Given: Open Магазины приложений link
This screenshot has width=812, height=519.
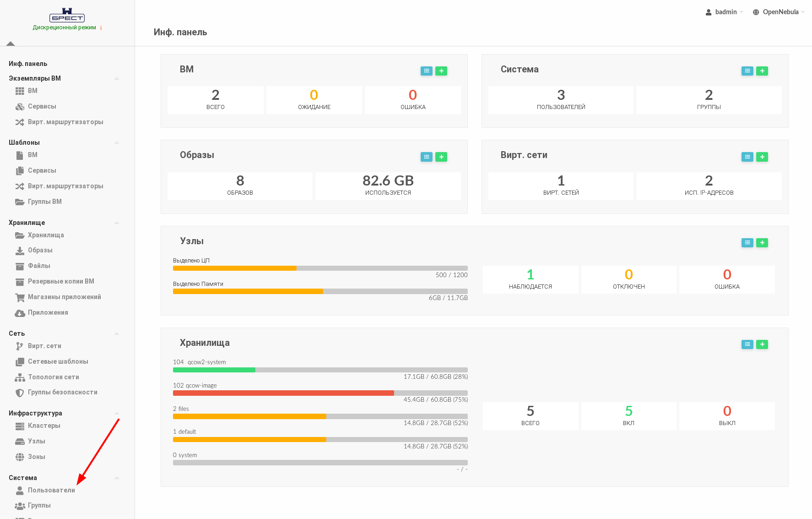Looking at the screenshot, I should pos(64,297).
